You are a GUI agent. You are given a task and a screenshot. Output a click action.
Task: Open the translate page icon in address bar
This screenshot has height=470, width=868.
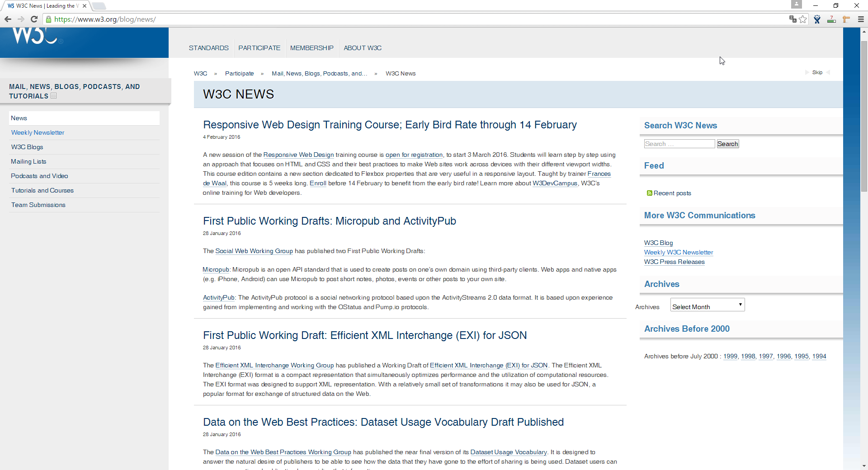[x=793, y=19]
